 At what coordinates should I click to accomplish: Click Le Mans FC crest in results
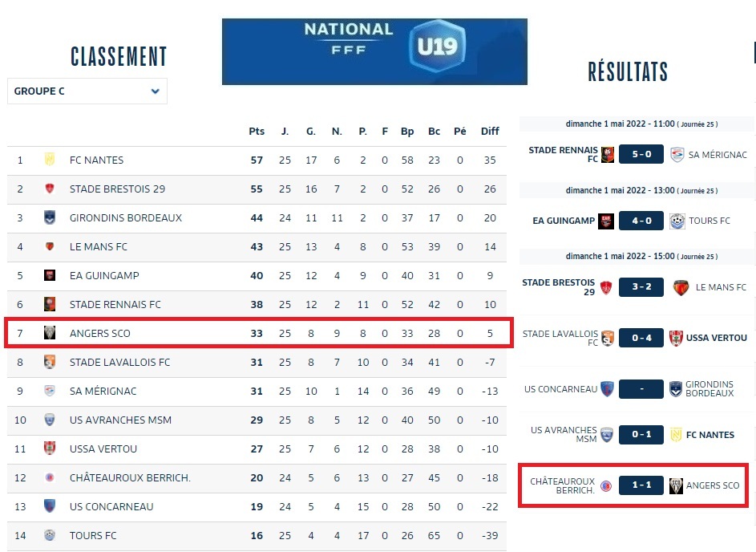pos(681,287)
